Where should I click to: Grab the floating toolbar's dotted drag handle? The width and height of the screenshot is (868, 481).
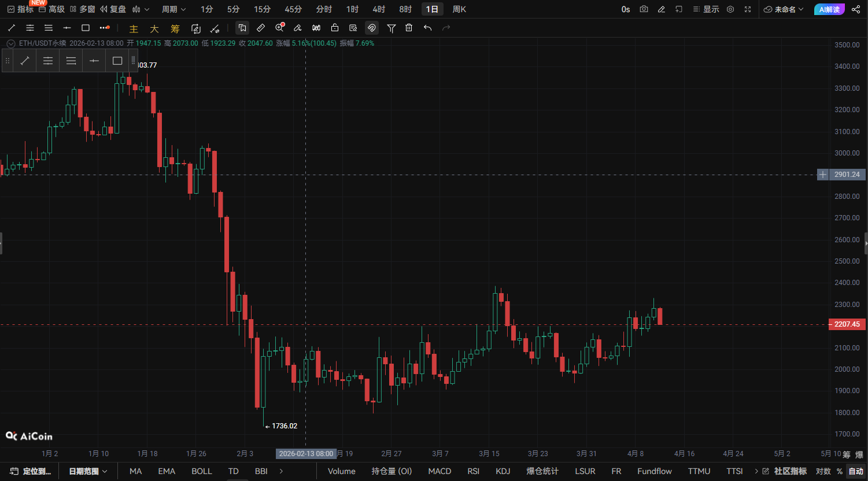(x=8, y=61)
